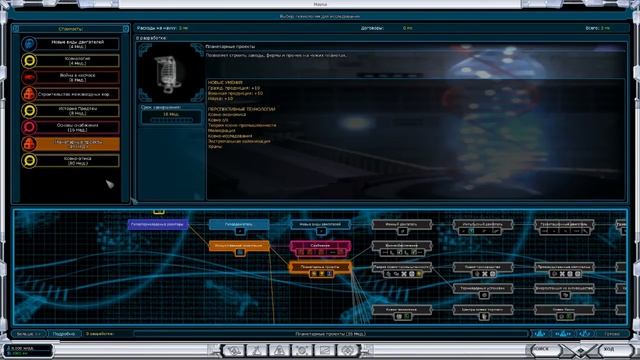Select the gray node right of Снабжение
The height and width of the screenshot is (360, 640).
tap(402, 246)
